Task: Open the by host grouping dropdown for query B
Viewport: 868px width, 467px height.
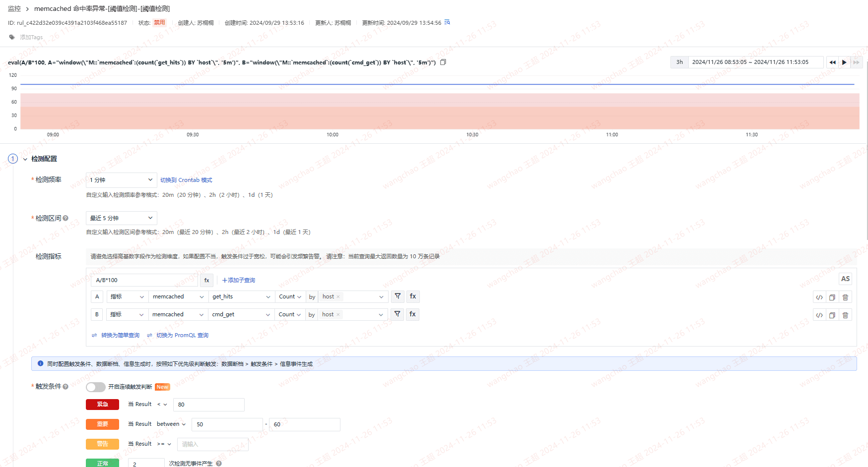Action: tap(352, 314)
